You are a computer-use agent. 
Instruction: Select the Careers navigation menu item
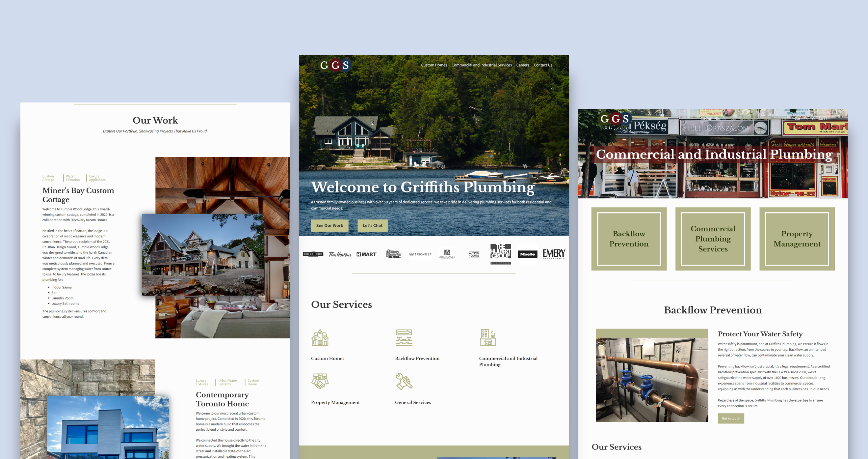pyautogui.click(x=522, y=65)
